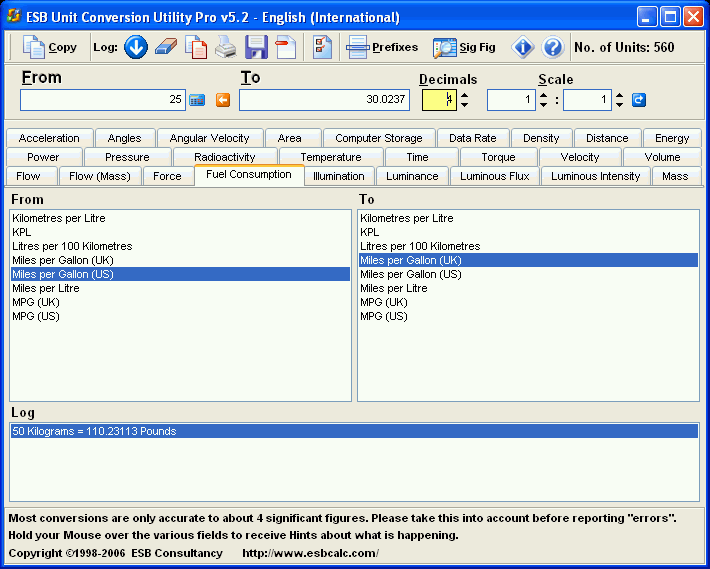
Task: Select Kilometres per Litre in From list
Action: [x=180, y=218]
